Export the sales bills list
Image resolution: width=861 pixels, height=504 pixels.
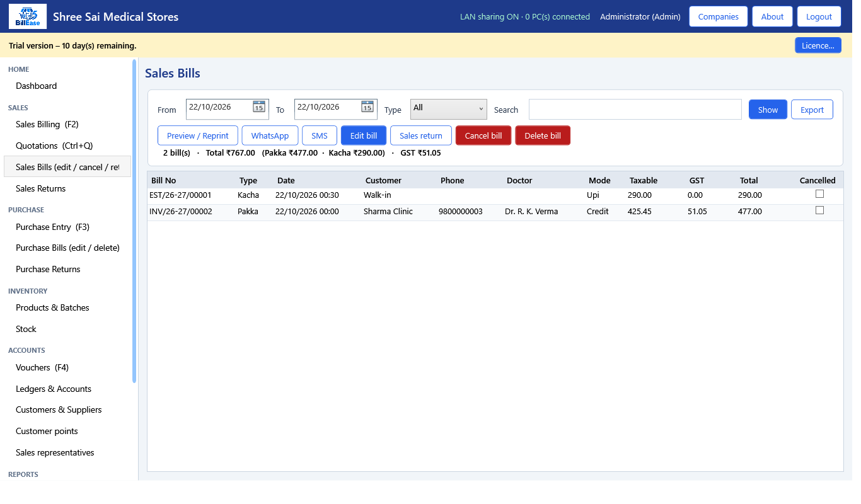tap(812, 110)
